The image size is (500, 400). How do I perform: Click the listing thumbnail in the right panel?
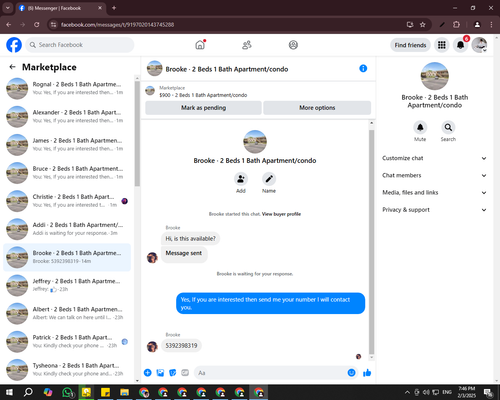435,76
